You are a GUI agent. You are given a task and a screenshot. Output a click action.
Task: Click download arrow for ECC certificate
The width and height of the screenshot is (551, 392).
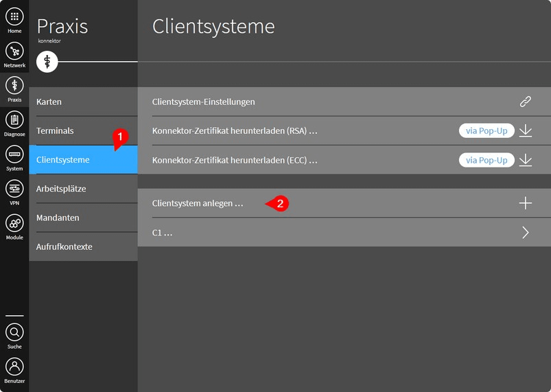(x=525, y=160)
